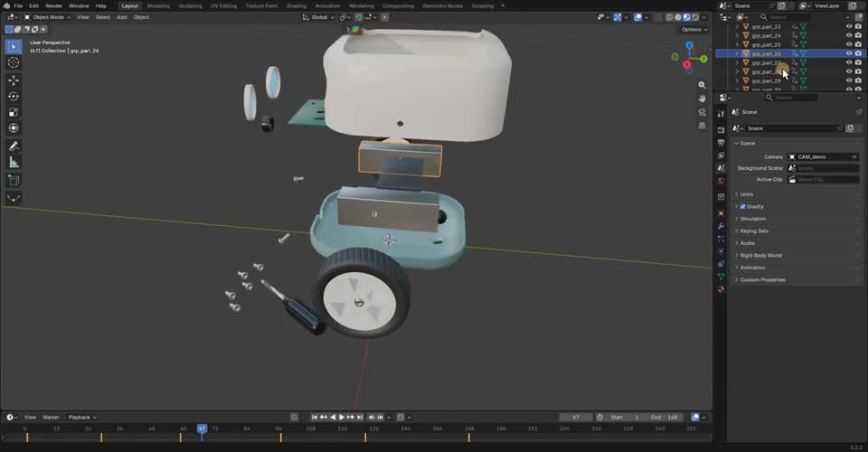Screen dimensions: 868x452
Task: Open the File menu
Action: (18, 5)
